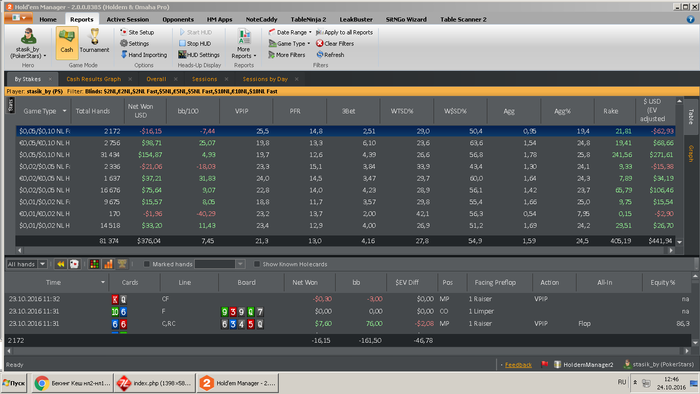Open Game Type column header dropdown arrow
This screenshot has height=394, width=700.
[x=64, y=111]
